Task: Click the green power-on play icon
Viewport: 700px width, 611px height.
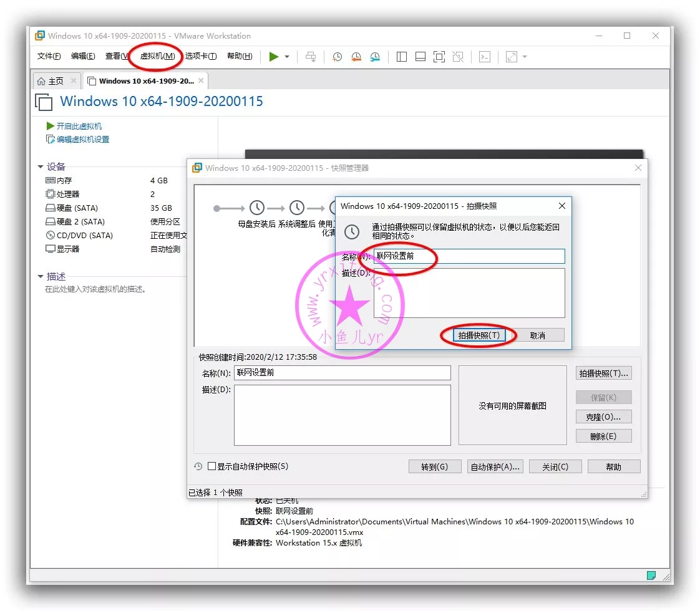Action: coord(273,57)
